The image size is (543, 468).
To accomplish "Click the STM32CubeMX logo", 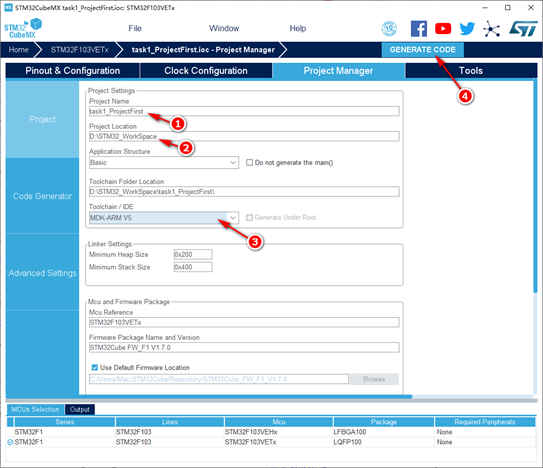I will (23, 28).
